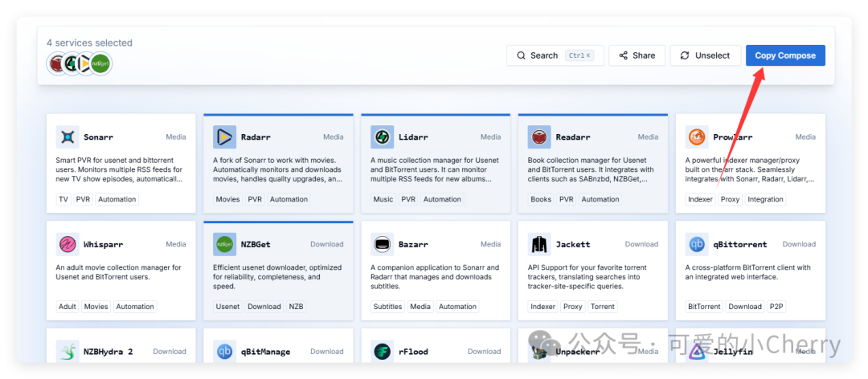868x379 pixels.
Task: Select the Sonarr service card title
Action: pyautogui.click(x=99, y=137)
